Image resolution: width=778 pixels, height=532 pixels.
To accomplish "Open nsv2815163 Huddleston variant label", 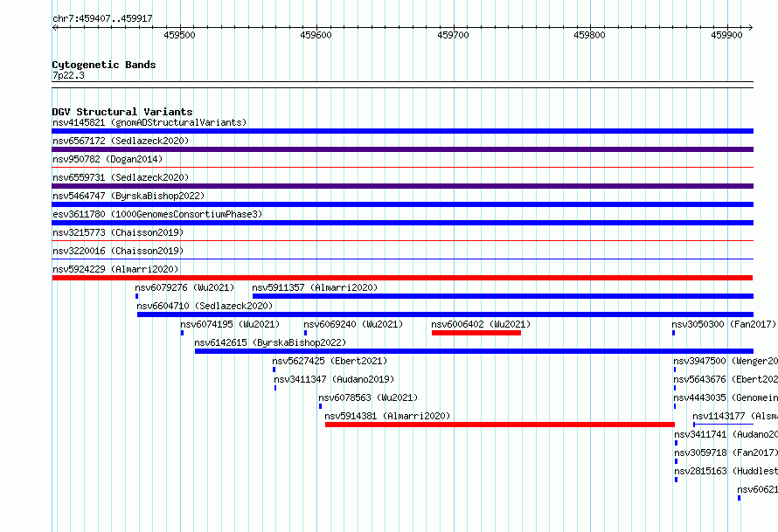I will (726, 471).
